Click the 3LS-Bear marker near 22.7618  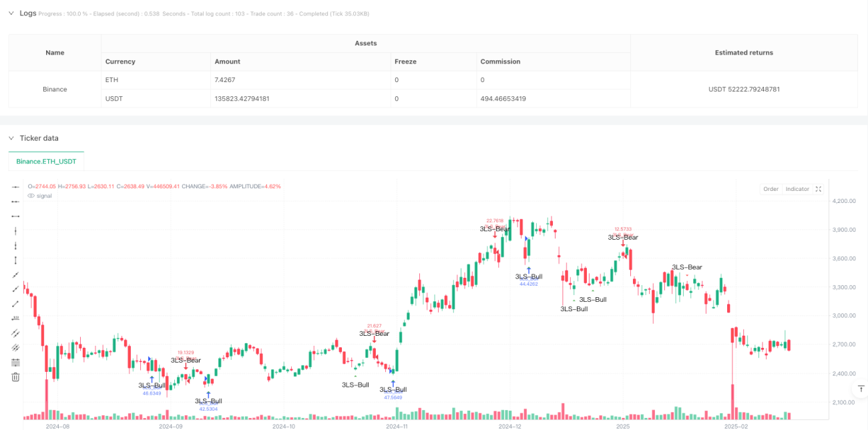tap(495, 228)
